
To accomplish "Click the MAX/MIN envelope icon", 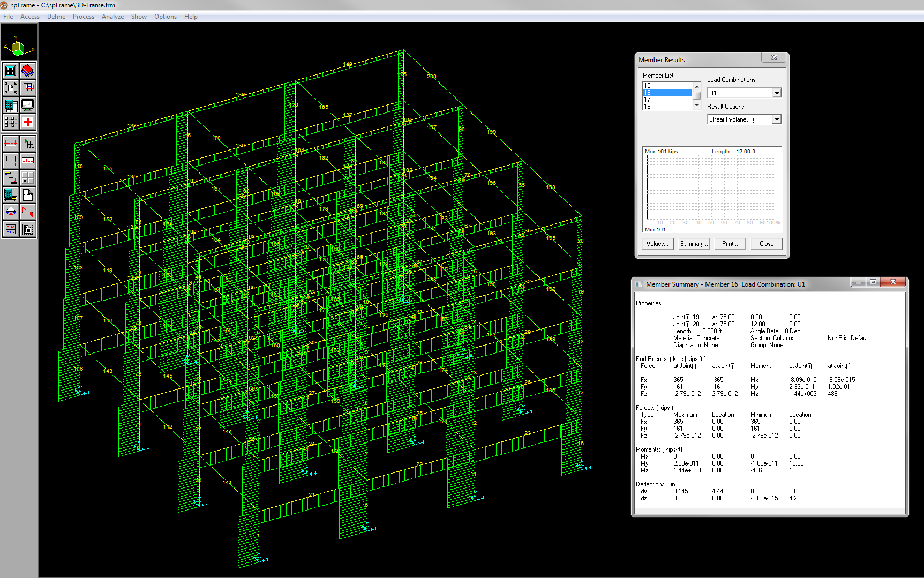I will tap(11, 229).
